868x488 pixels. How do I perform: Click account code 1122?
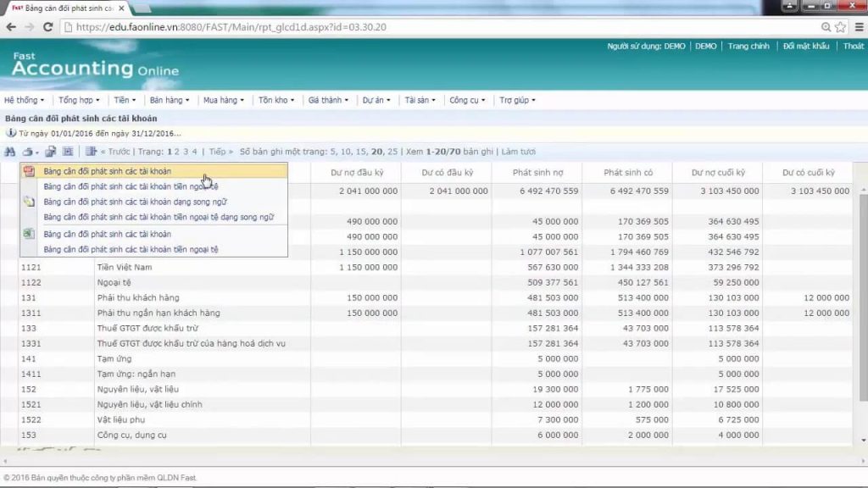point(31,282)
